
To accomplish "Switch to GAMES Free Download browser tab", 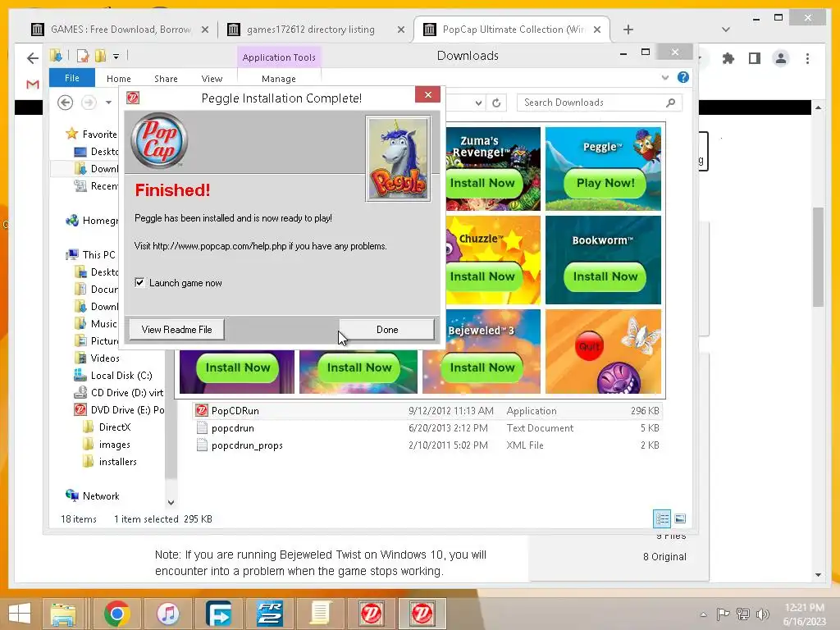I will click(x=121, y=30).
